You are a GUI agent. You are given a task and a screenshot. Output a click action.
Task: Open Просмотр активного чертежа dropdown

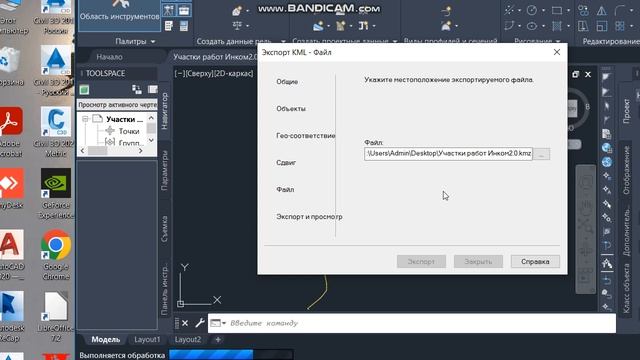[117, 105]
